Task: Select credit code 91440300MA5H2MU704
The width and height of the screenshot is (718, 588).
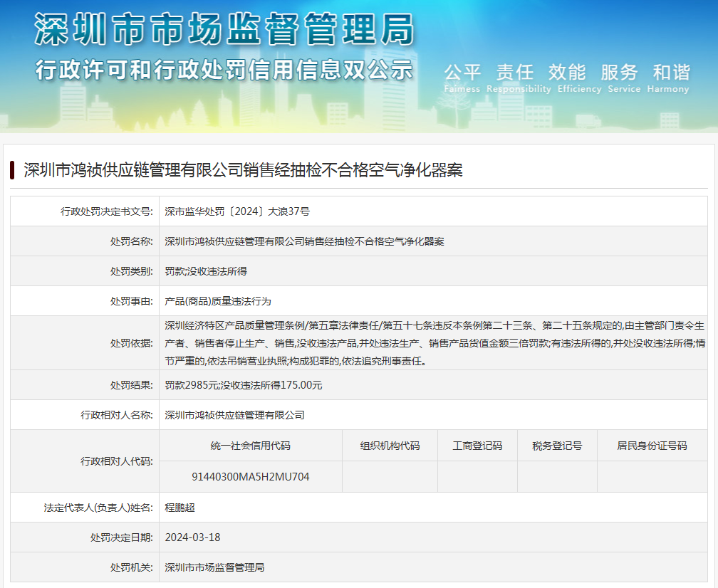Action: (251, 477)
